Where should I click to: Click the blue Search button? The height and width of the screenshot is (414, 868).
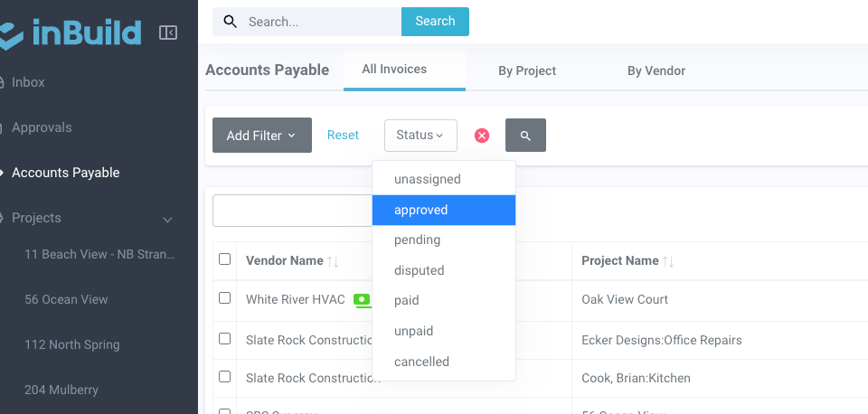point(435,22)
